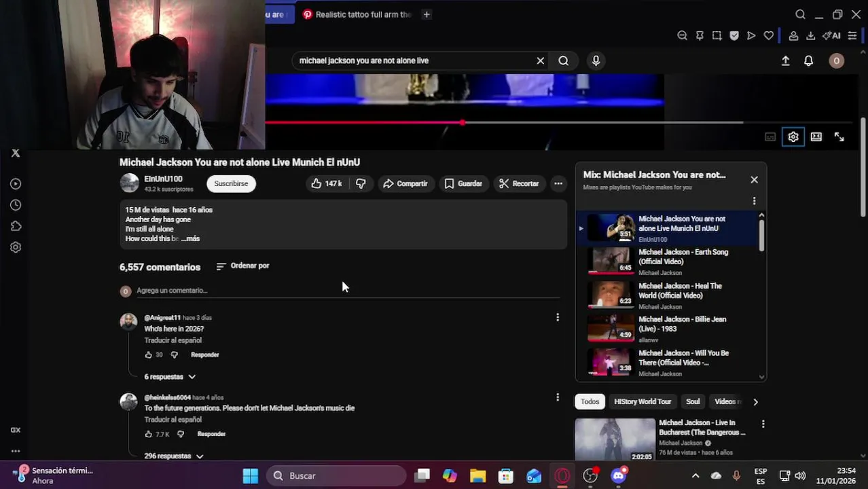
Task: Open the YouTube account avatar
Action: (x=836, y=60)
